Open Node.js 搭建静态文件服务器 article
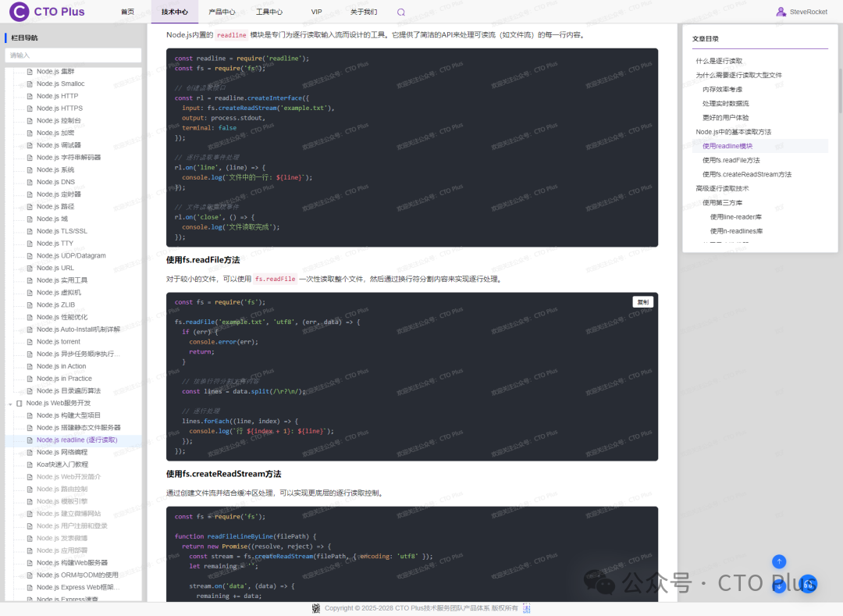This screenshot has width=843, height=616. pyautogui.click(x=79, y=428)
